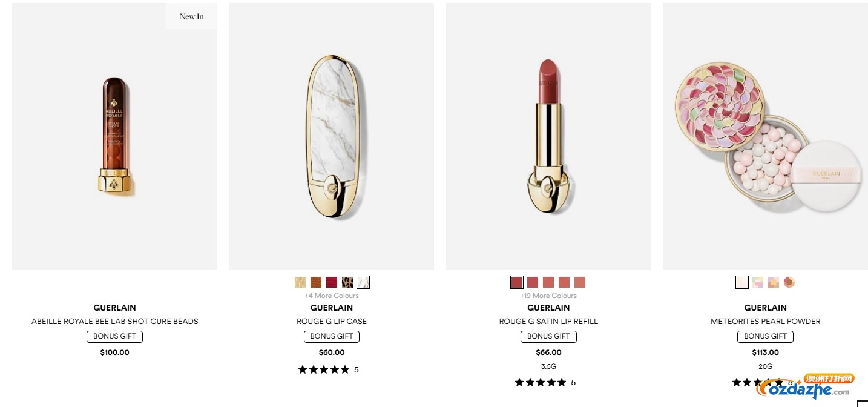
Task: Pick the red lip case colour swatch
Action: point(332,282)
